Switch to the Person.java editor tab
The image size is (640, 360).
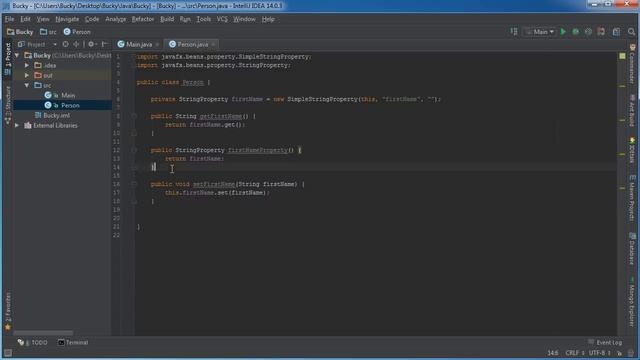tap(191, 44)
